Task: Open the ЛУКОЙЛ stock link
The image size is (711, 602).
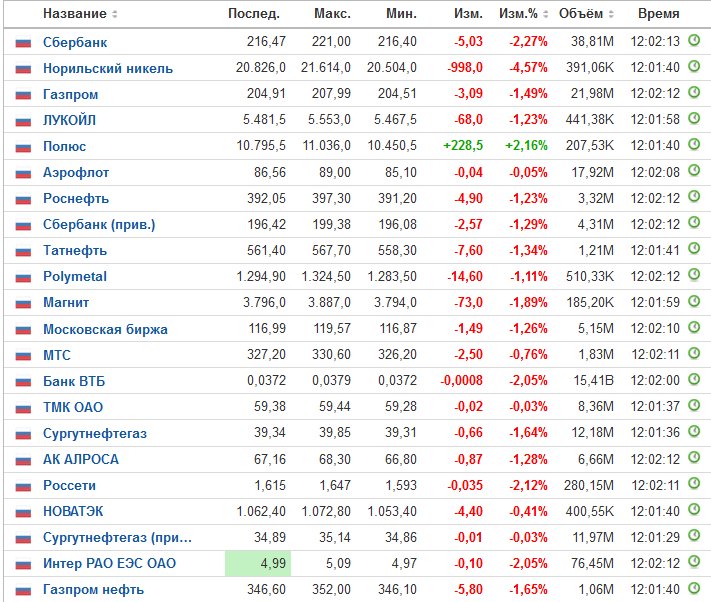Action: coord(69,121)
